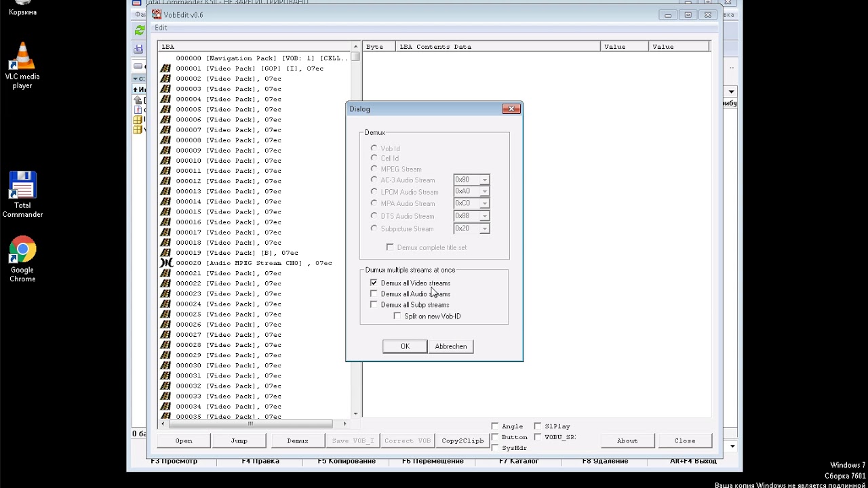868x488 pixels.
Task: Click the film icon beside row 000016
Action: 165,222
